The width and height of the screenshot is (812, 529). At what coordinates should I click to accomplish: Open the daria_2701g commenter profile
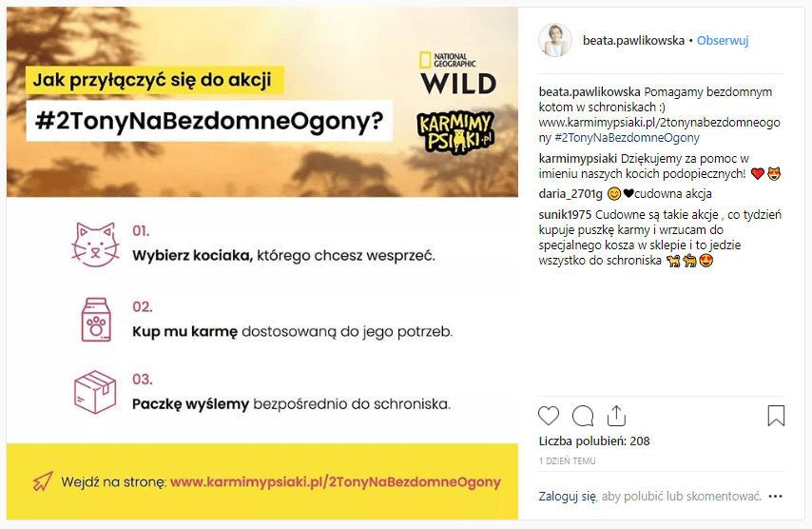[570, 194]
